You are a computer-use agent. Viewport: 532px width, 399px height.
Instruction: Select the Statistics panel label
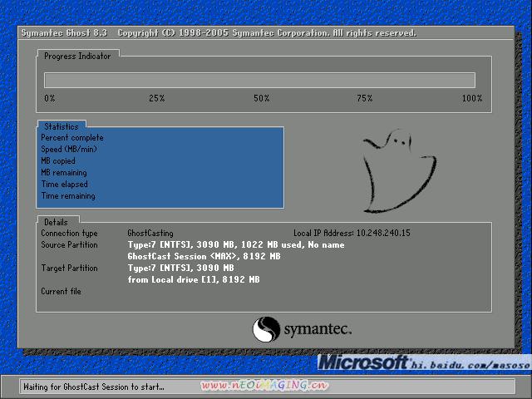pyautogui.click(x=62, y=126)
